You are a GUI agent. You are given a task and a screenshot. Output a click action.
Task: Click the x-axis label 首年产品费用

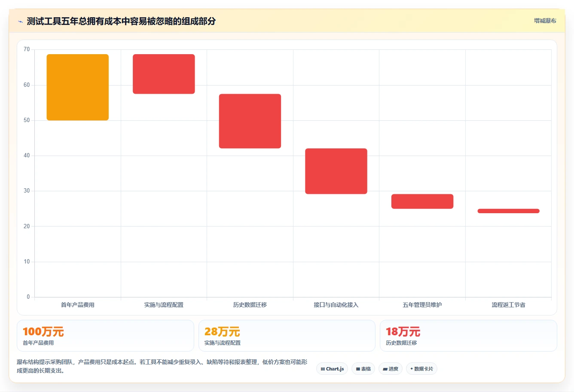click(x=78, y=305)
